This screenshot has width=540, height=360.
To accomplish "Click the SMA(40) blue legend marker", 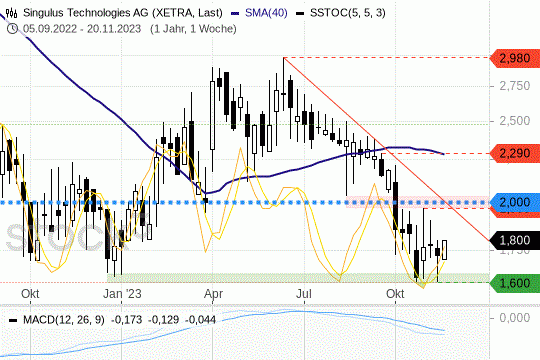I will pos(235,13).
